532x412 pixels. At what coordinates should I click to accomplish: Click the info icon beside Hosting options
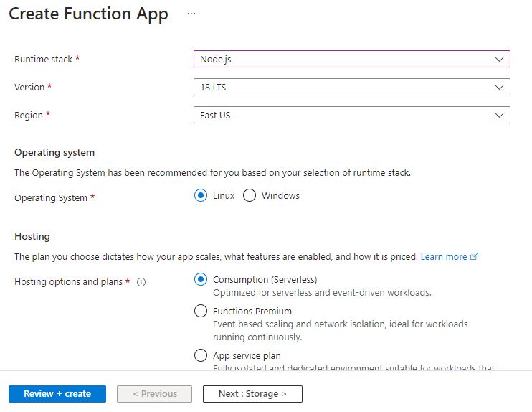[x=141, y=282]
